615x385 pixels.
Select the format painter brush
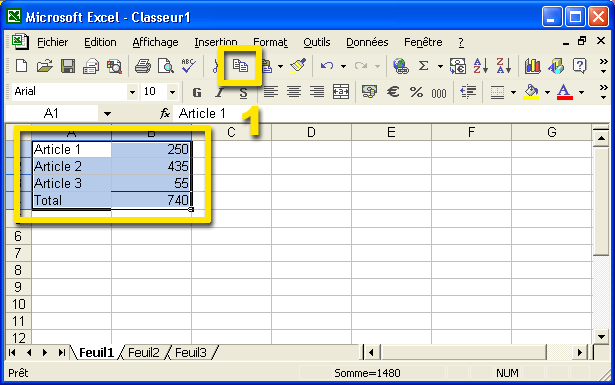tap(298, 66)
